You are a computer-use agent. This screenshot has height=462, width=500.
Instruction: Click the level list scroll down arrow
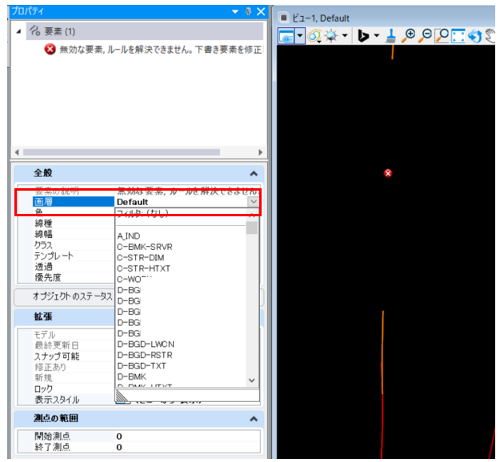click(x=252, y=380)
